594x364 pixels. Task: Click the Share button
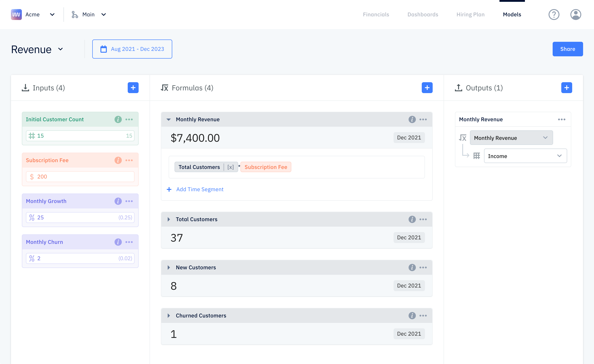pos(567,49)
